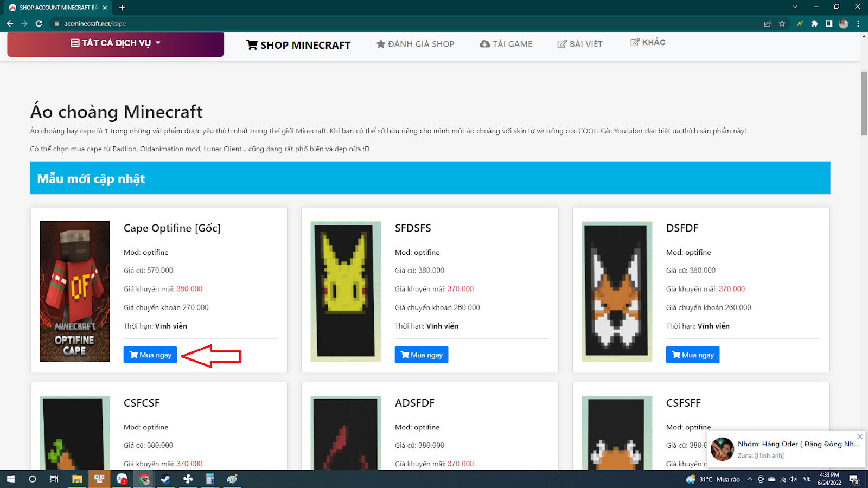This screenshot has width=868, height=488.
Task: Go back to the previous page
Action: coord(10,23)
